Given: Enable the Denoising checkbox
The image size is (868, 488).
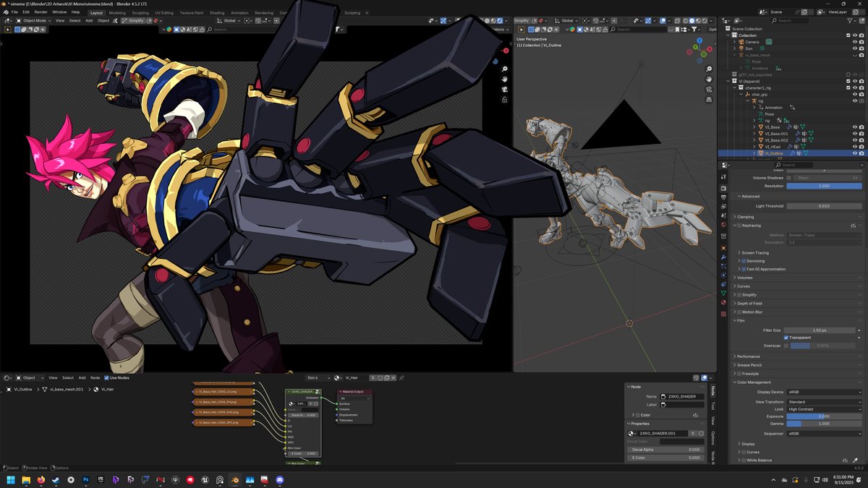Looking at the screenshot, I should 744,261.
